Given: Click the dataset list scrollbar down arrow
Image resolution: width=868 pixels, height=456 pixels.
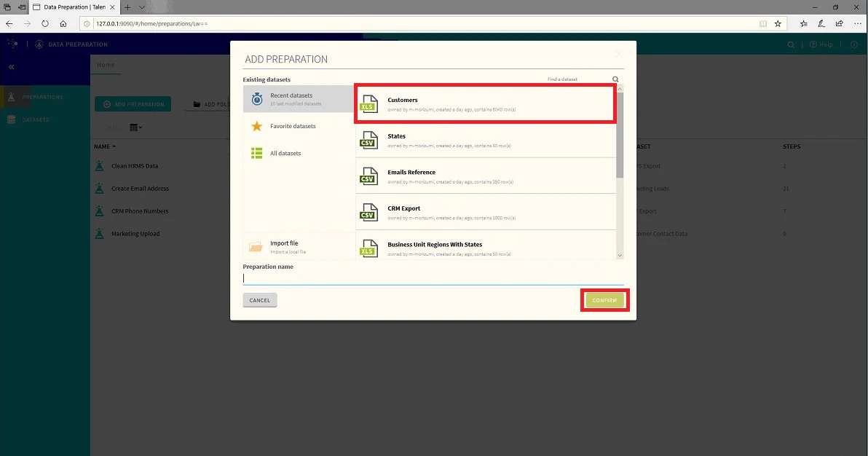Looking at the screenshot, I should click(620, 256).
